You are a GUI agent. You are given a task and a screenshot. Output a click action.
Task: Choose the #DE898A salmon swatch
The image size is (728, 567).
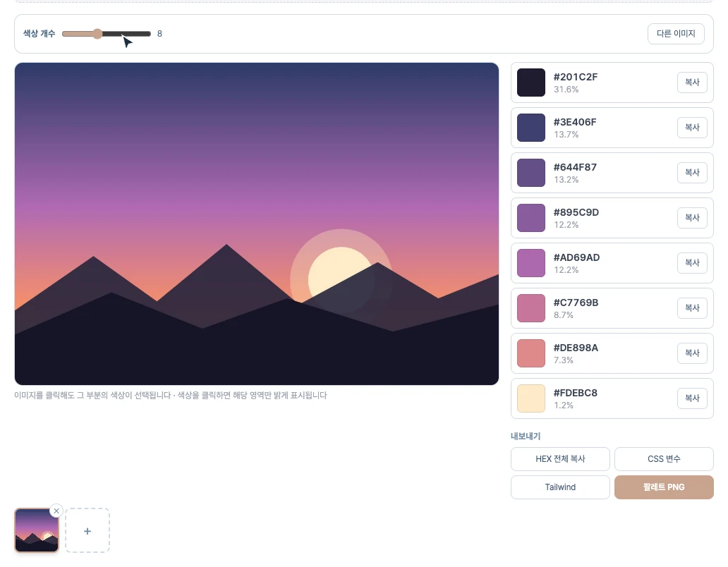[531, 353]
